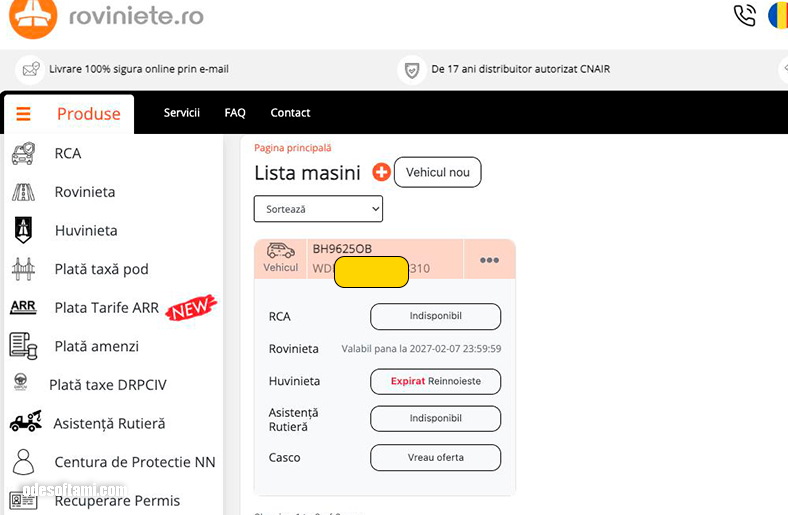The width and height of the screenshot is (788, 515).
Task: Click the phone contact icon
Action: (x=744, y=15)
